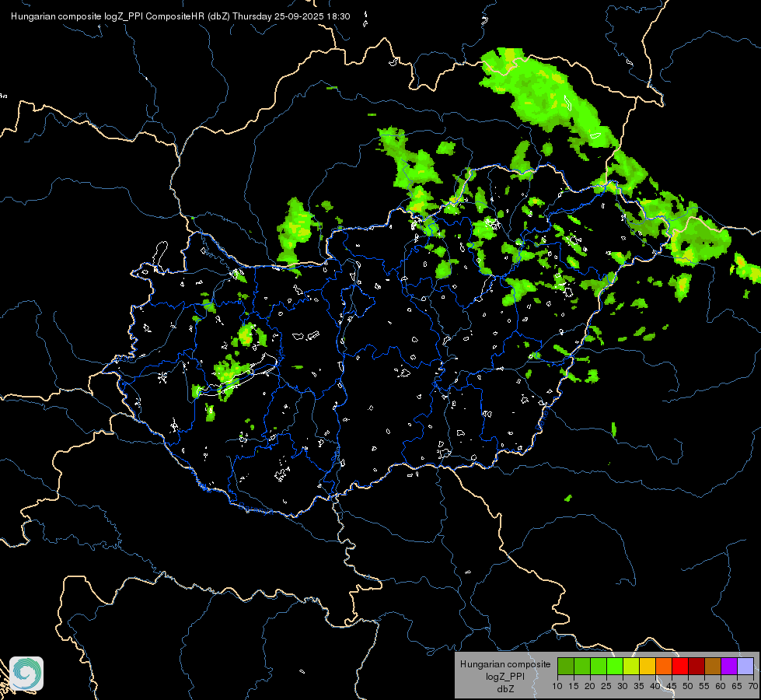Click 'Hungarian composite' legend label
The width and height of the screenshot is (761, 700).
click(x=505, y=664)
